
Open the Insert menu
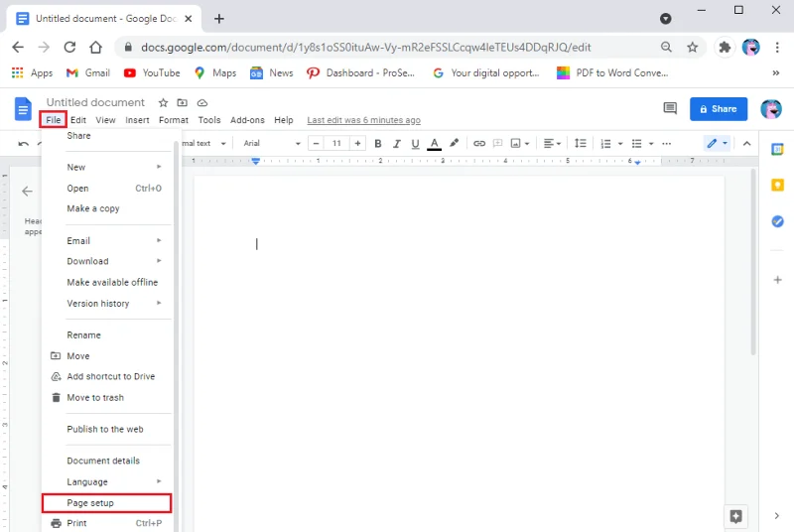(137, 120)
